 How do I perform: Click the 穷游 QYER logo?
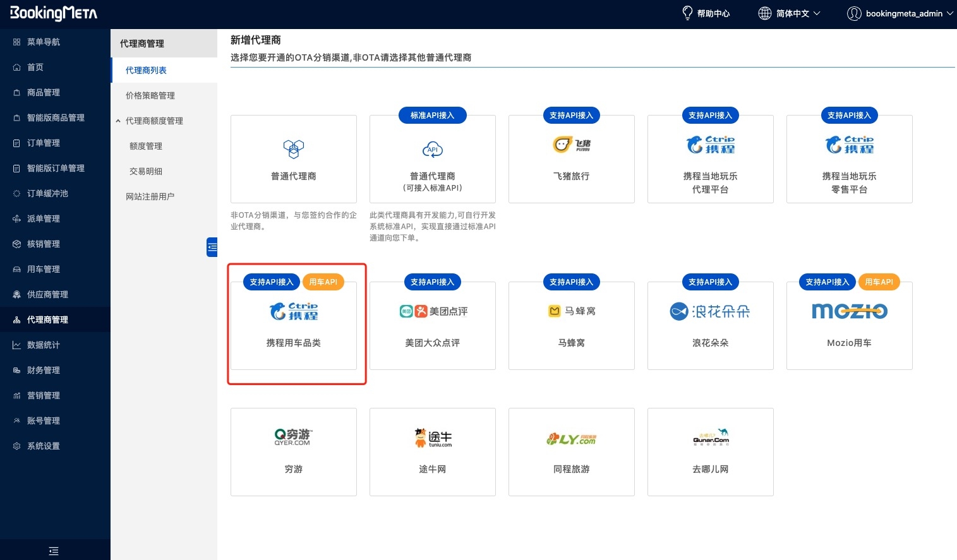point(293,437)
